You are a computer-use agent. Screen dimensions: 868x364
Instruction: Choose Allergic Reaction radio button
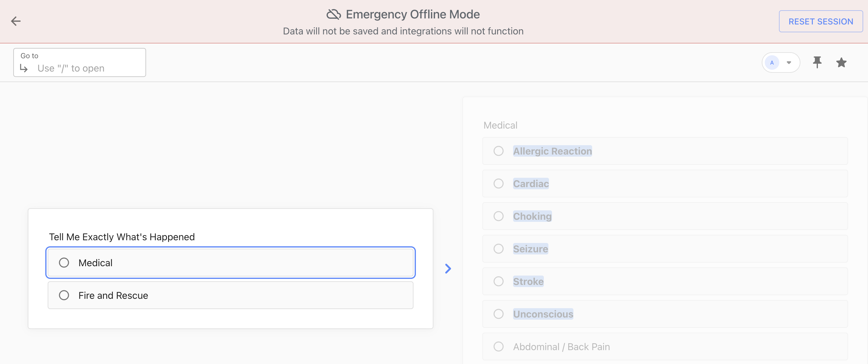coord(498,151)
